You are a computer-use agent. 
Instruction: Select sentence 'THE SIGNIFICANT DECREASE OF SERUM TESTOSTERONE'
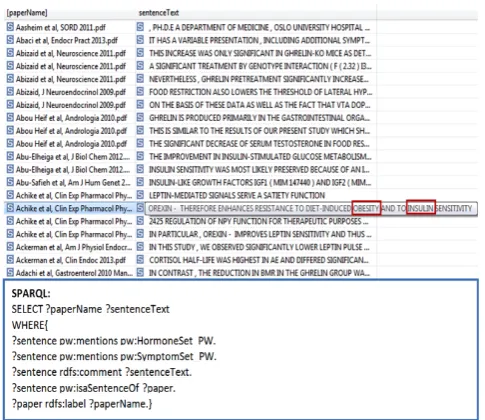tap(259, 144)
